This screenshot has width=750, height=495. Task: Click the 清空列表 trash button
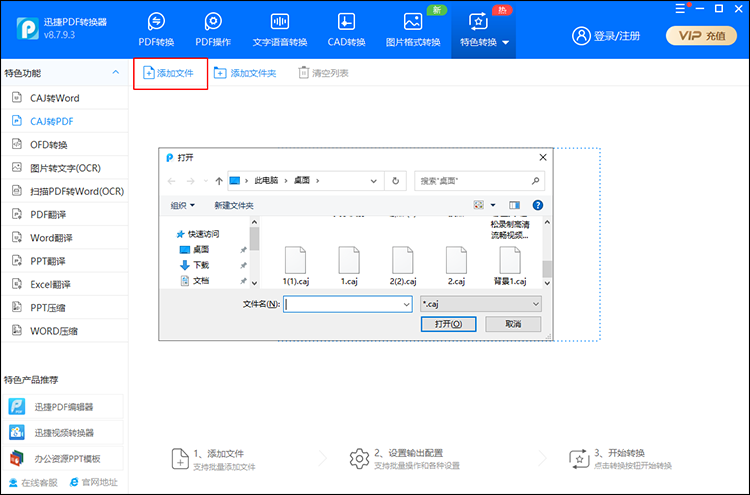(x=323, y=73)
